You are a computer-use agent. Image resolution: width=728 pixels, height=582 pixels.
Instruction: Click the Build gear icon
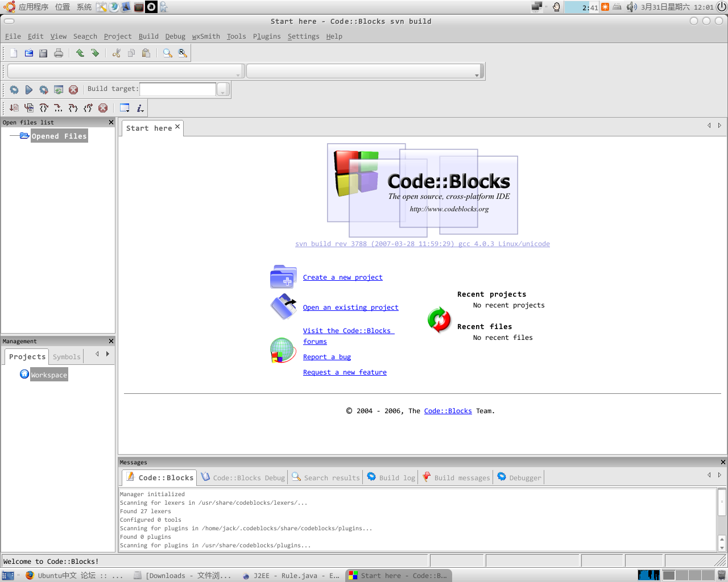pos(14,90)
